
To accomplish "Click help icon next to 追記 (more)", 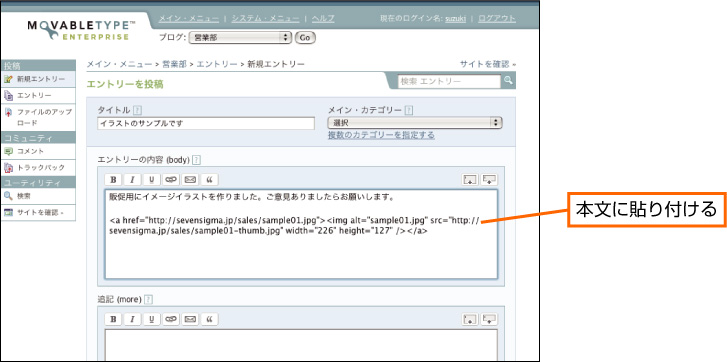I will tap(148, 299).
